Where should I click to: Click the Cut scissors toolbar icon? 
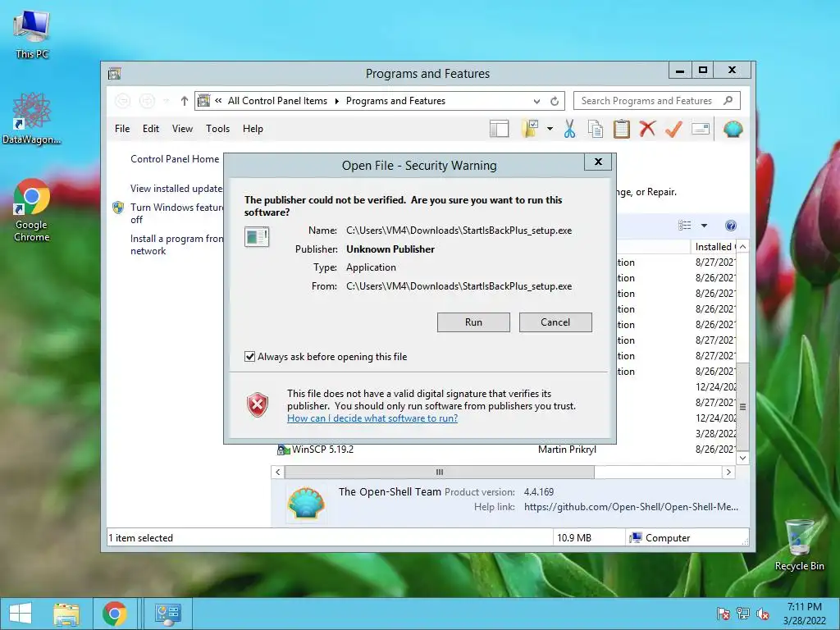coord(569,129)
